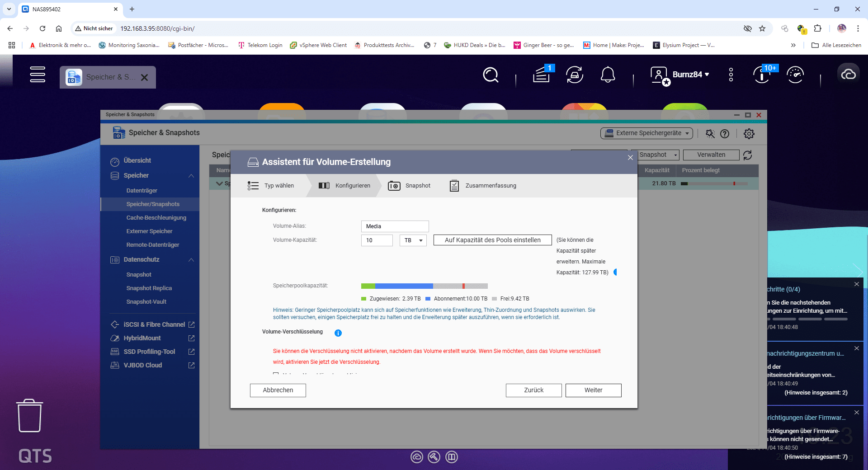Select the Konfigurieren wizard step
Viewport: 868px width, 470px height.
(x=344, y=186)
